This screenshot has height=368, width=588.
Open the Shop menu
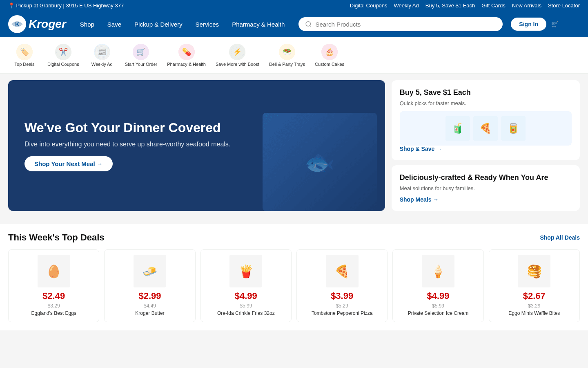[87, 25]
